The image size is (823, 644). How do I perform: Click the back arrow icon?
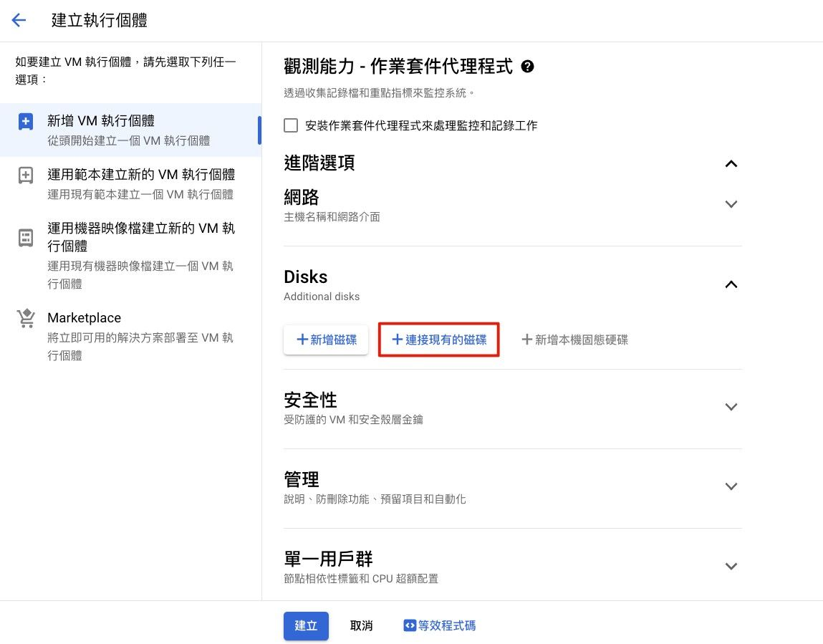(19, 20)
